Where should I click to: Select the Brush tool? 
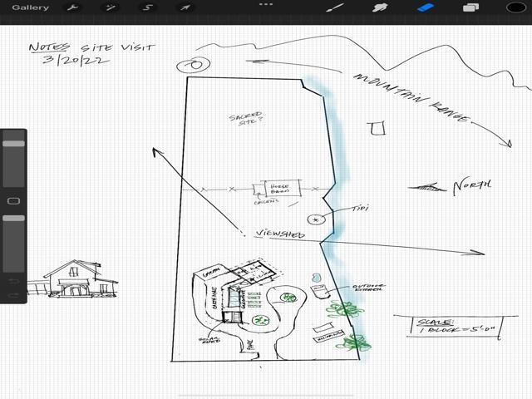(x=334, y=7)
